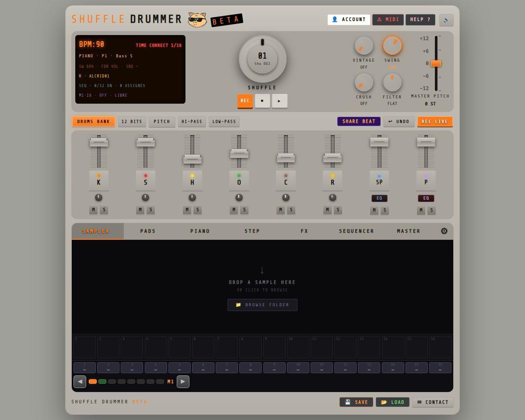Click the K channel volume fader
This screenshot has height=420, width=525.
(99, 142)
